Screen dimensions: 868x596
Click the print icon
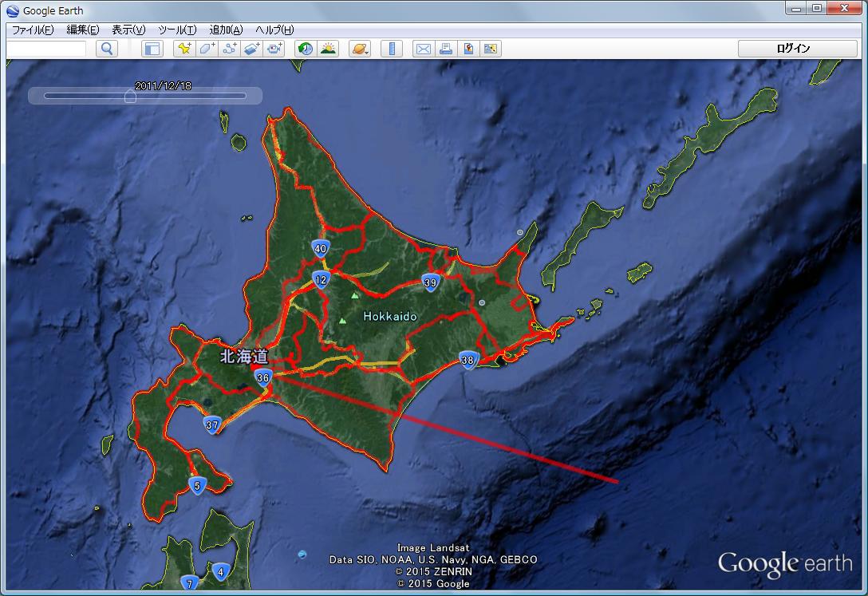point(446,49)
